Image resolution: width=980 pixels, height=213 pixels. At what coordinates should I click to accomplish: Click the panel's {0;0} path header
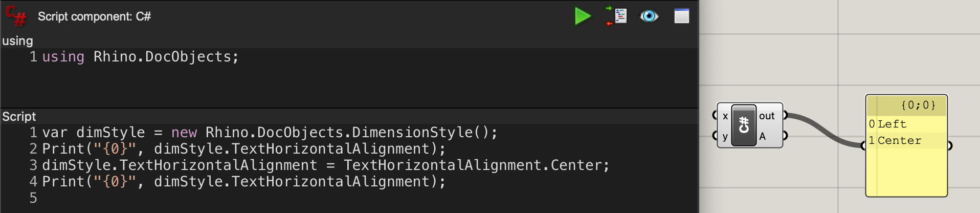pos(907,105)
